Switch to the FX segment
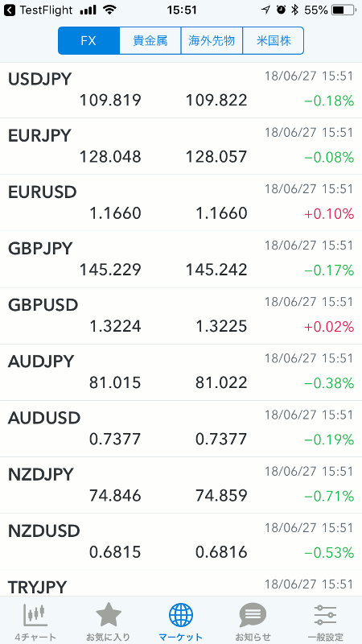 click(x=88, y=41)
